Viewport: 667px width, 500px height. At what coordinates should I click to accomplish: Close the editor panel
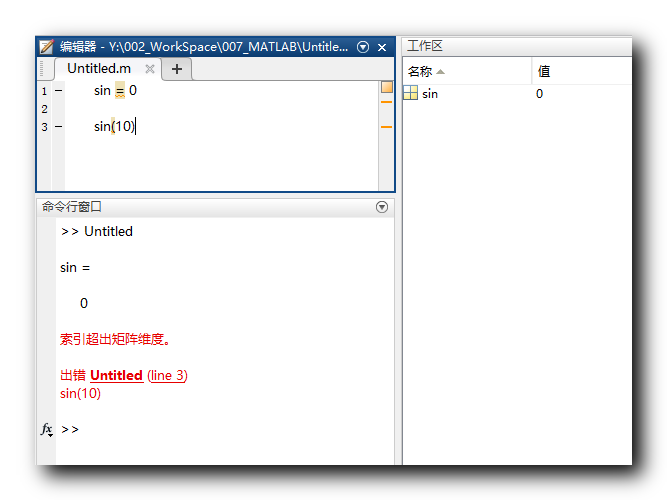click(x=382, y=47)
